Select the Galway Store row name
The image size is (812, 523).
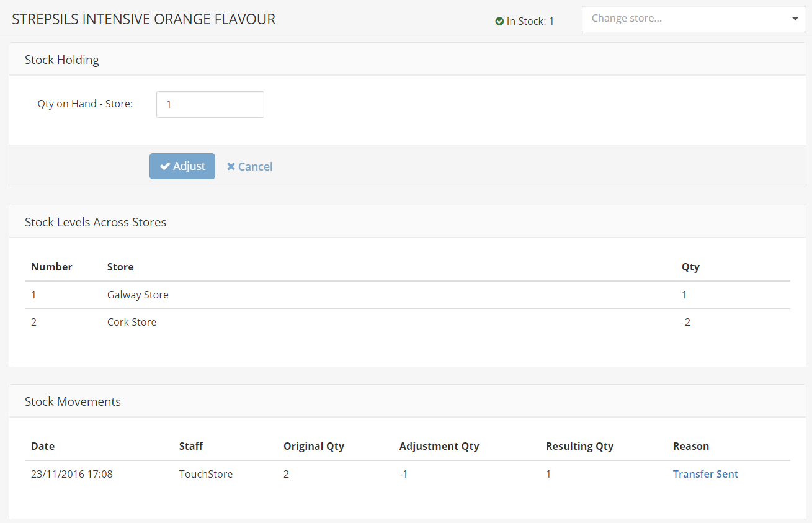point(138,295)
